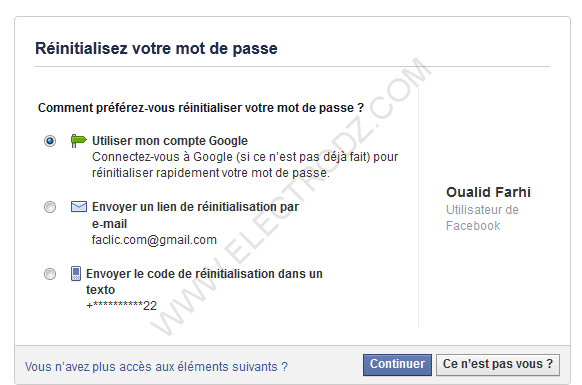582x385 pixels.
Task: Click the WWW.ELECTRODZ.COM watermark text
Action: 291,196
